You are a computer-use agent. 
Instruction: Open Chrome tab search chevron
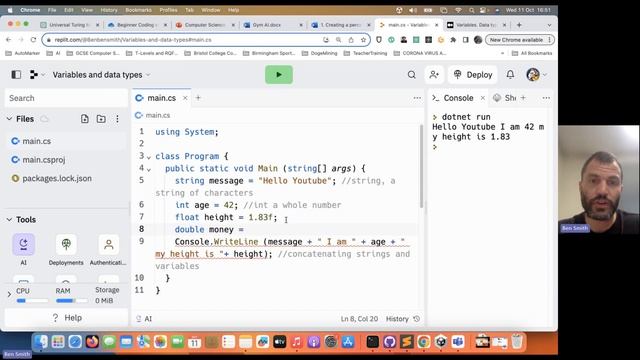click(549, 25)
